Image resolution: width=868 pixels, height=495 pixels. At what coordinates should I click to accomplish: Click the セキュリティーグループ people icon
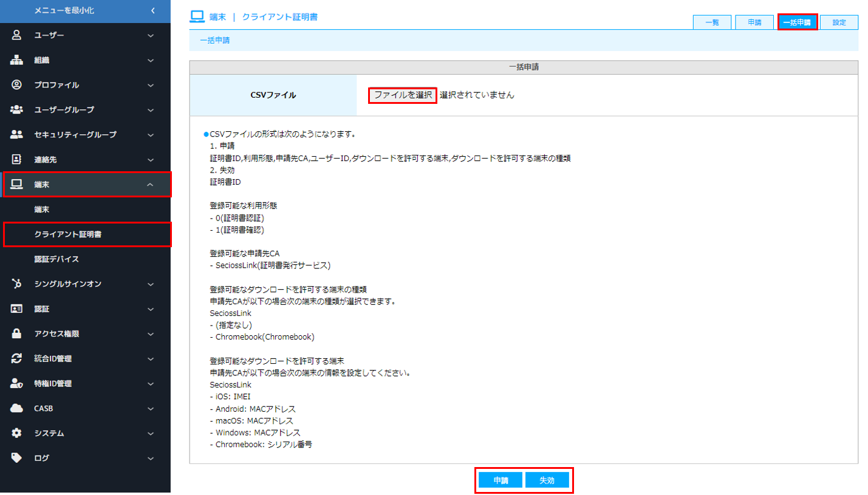coord(17,135)
